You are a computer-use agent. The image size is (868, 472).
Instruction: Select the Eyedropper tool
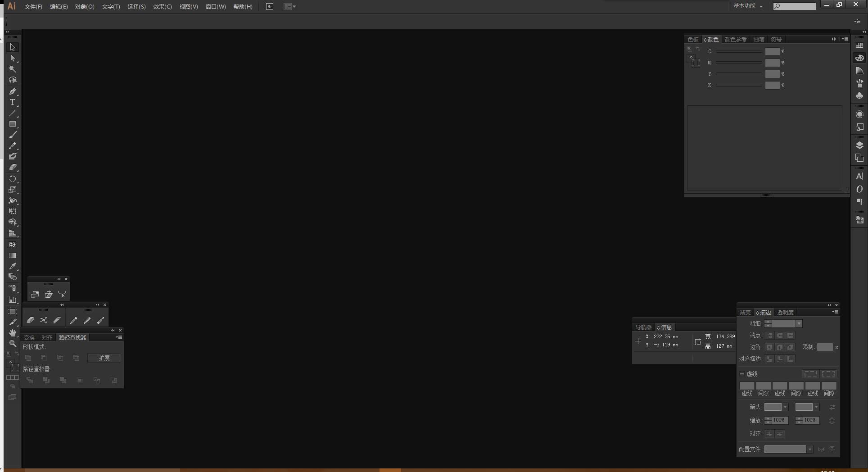pyautogui.click(x=13, y=266)
